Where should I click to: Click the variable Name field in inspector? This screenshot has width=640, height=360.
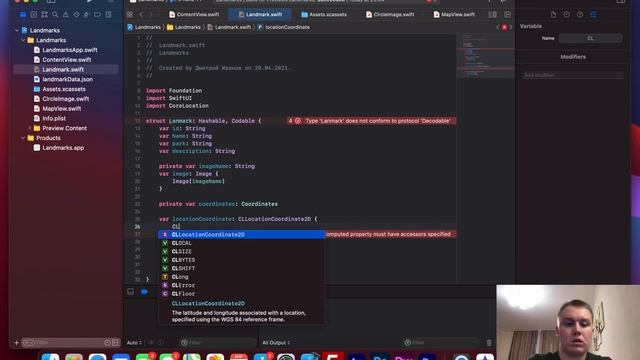pos(590,38)
